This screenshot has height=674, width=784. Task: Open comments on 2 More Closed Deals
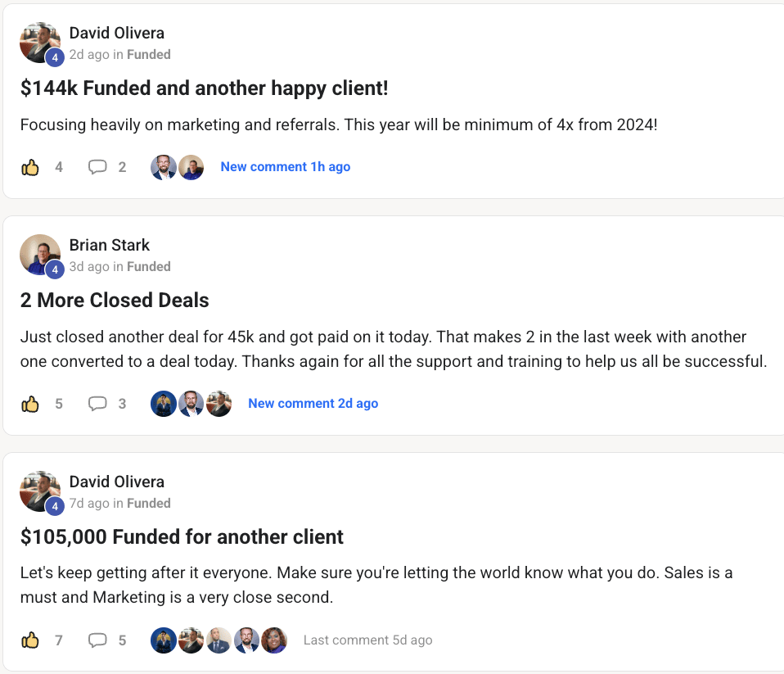point(97,404)
